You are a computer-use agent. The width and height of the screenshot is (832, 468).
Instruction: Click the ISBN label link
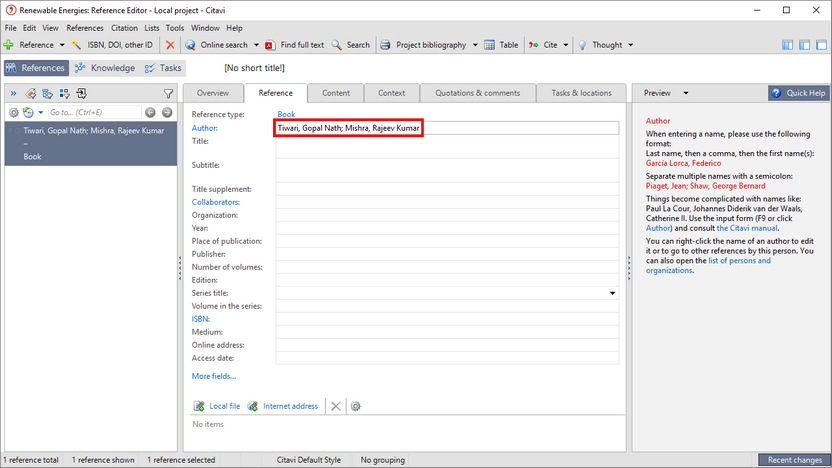click(201, 319)
